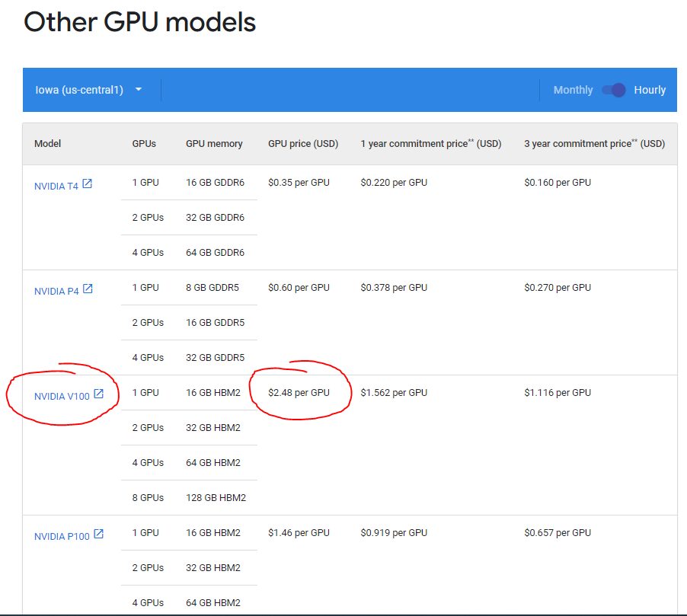Click the Other GPU models heading

coord(140,22)
